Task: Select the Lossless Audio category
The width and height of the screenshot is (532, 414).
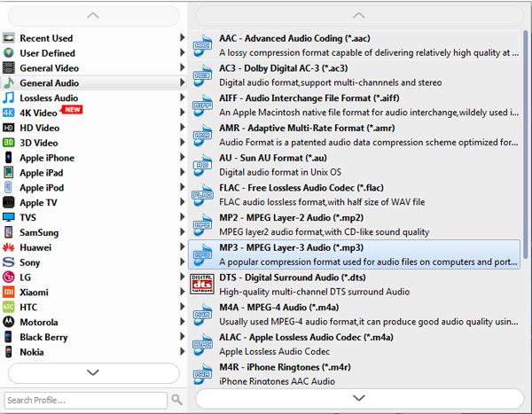Action: pyautogui.click(x=93, y=98)
